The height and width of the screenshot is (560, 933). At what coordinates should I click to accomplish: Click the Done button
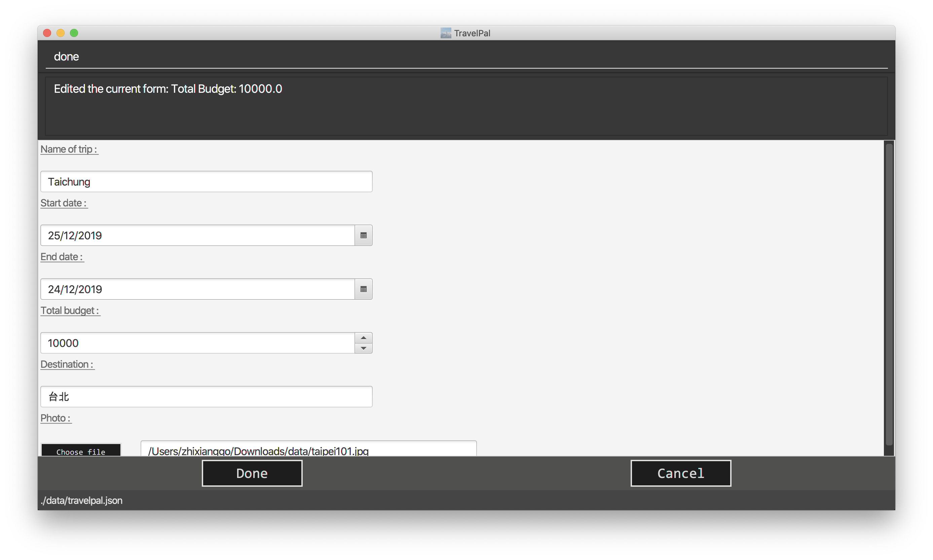click(x=252, y=473)
